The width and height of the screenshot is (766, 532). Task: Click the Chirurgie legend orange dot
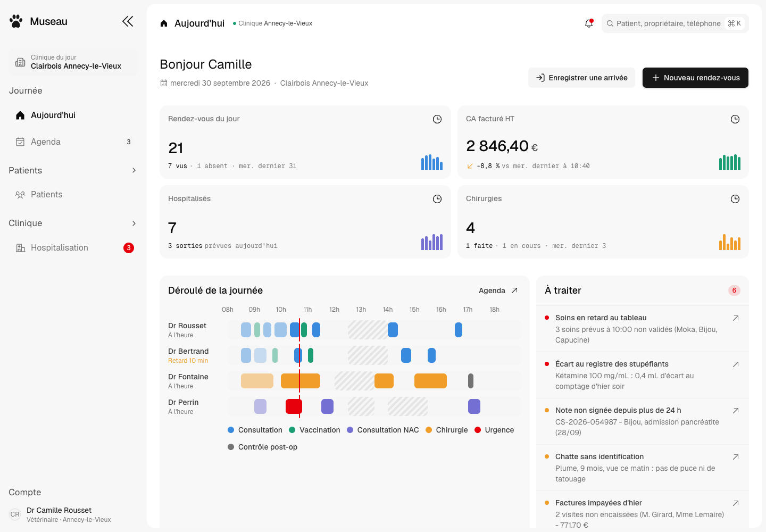coord(429,430)
